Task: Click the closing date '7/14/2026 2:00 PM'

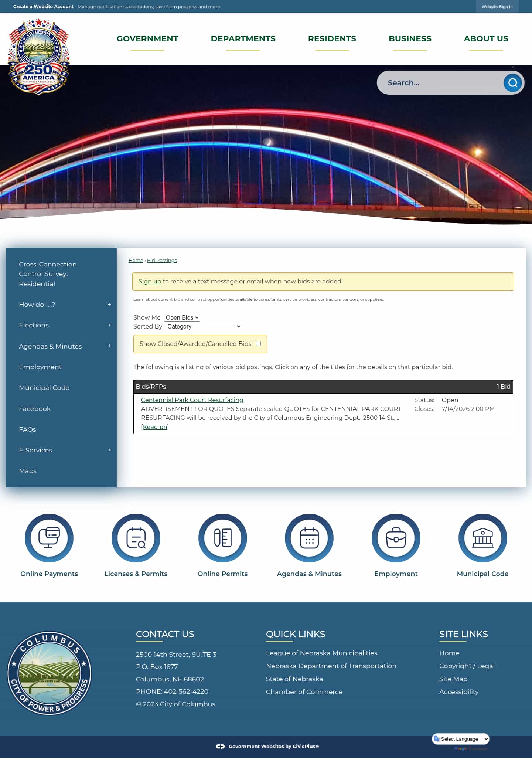Action: tap(468, 409)
